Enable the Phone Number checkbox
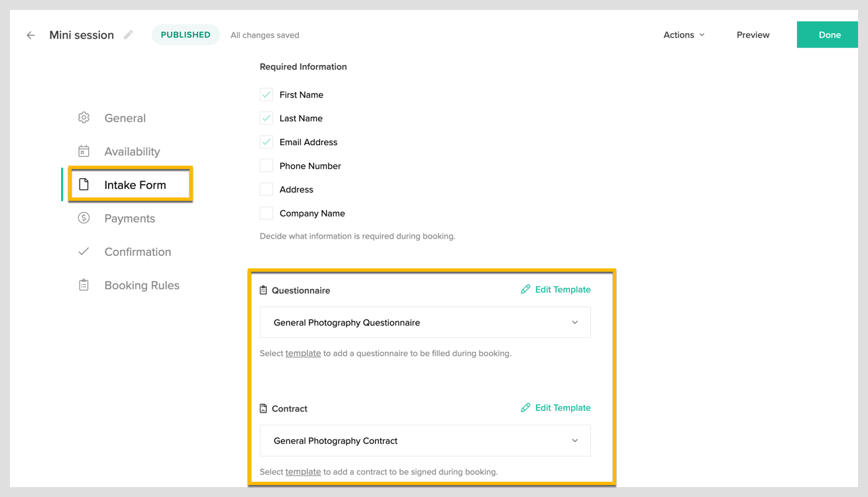This screenshot has height=497, width=868. (x=266, y=166)
